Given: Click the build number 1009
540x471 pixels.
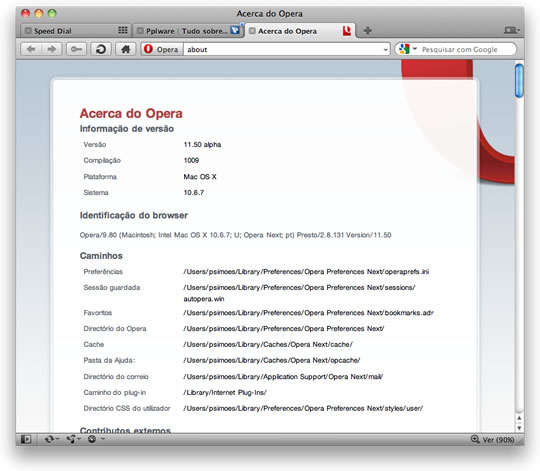Looking at the screenshot, I should (191, 160).
